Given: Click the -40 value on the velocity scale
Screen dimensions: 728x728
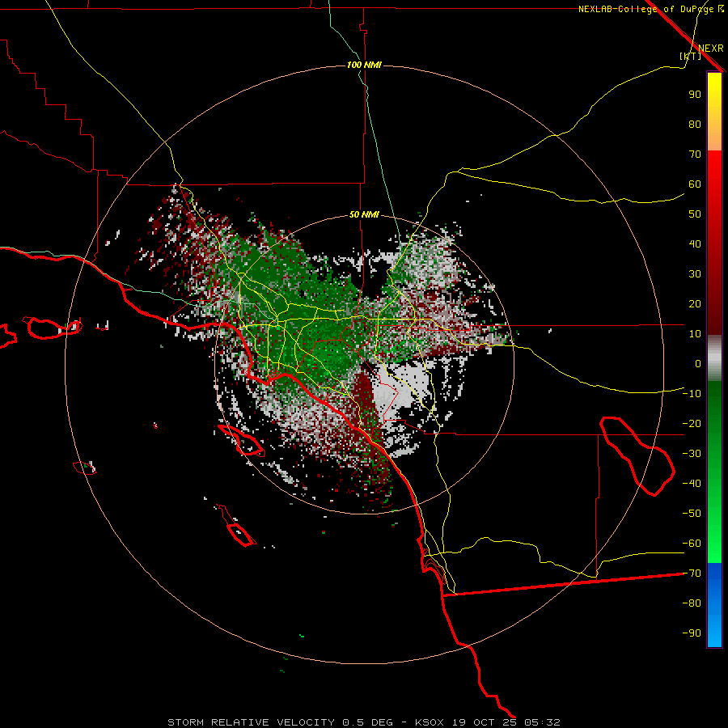Looking at the screenshot, I should click(x=692, y=484).
